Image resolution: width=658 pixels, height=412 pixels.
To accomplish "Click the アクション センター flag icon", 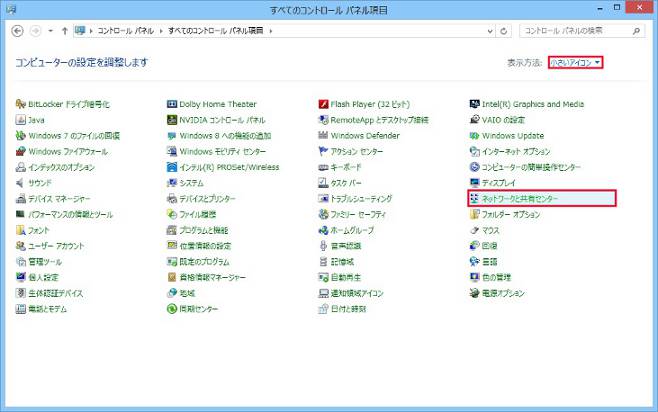I will click(323, 151).
